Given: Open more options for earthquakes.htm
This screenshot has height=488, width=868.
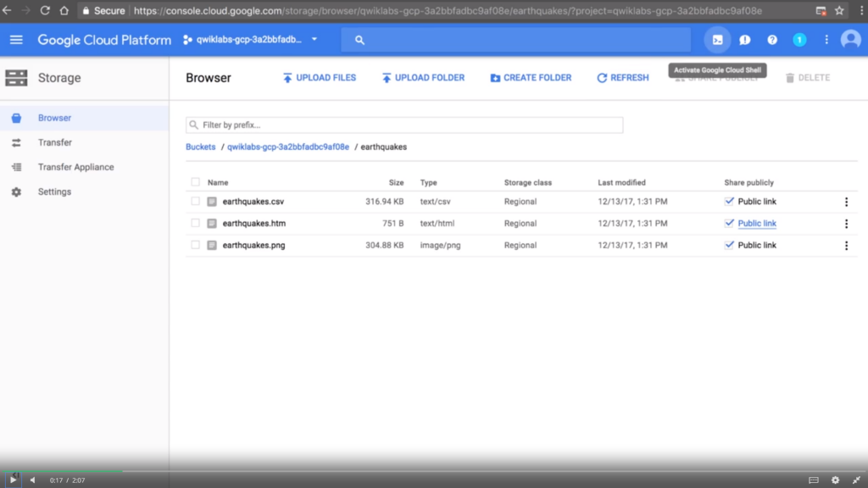Looking at the screenshot, I should tap(847, 224).
